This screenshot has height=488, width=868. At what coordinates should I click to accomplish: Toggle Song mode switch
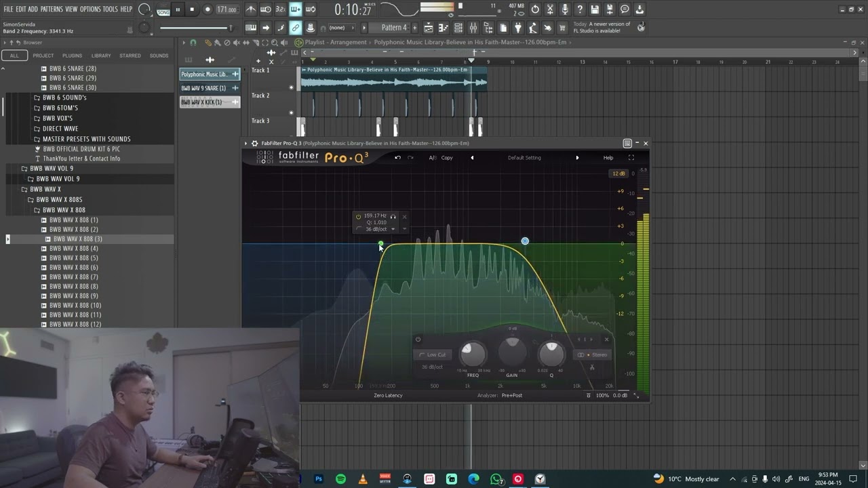(163, 10)
